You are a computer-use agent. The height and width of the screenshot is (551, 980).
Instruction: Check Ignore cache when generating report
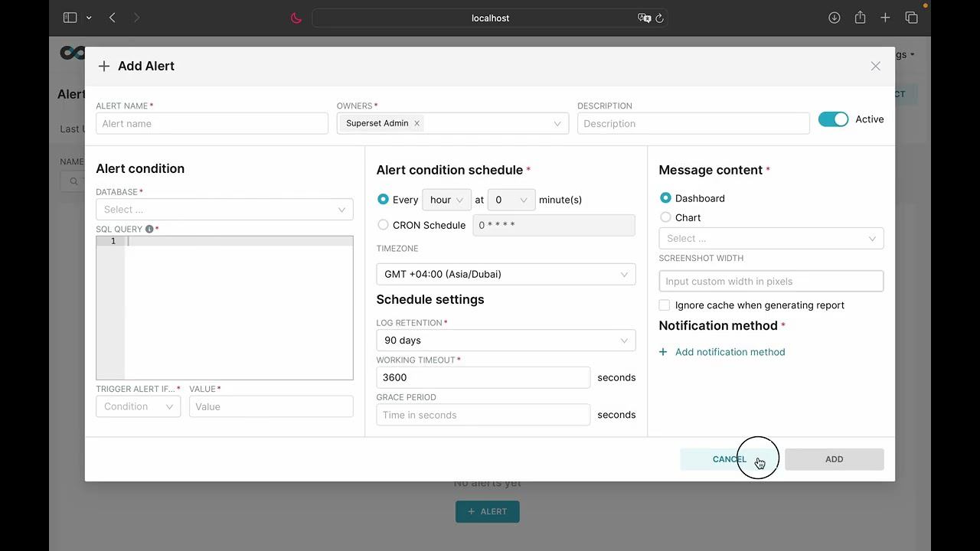coord(665,305)
